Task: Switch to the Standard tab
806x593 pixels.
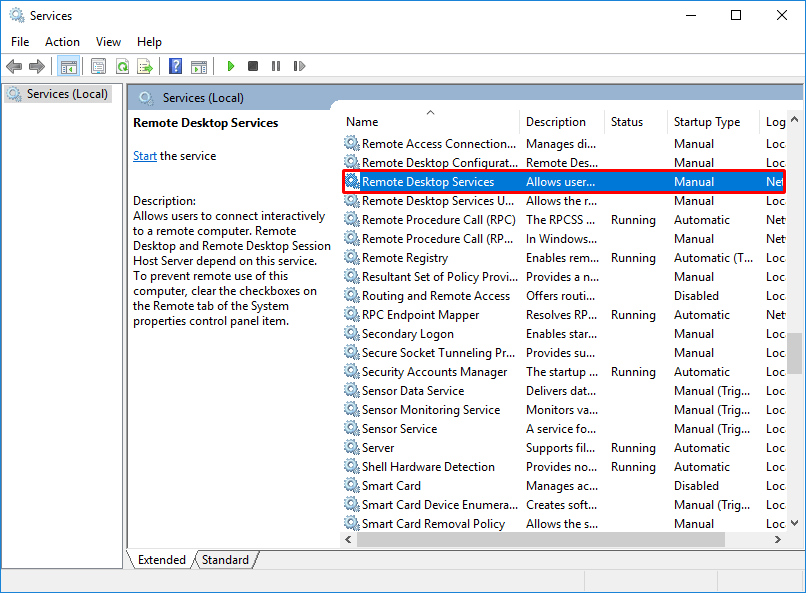Action: [x=225, y=560]
